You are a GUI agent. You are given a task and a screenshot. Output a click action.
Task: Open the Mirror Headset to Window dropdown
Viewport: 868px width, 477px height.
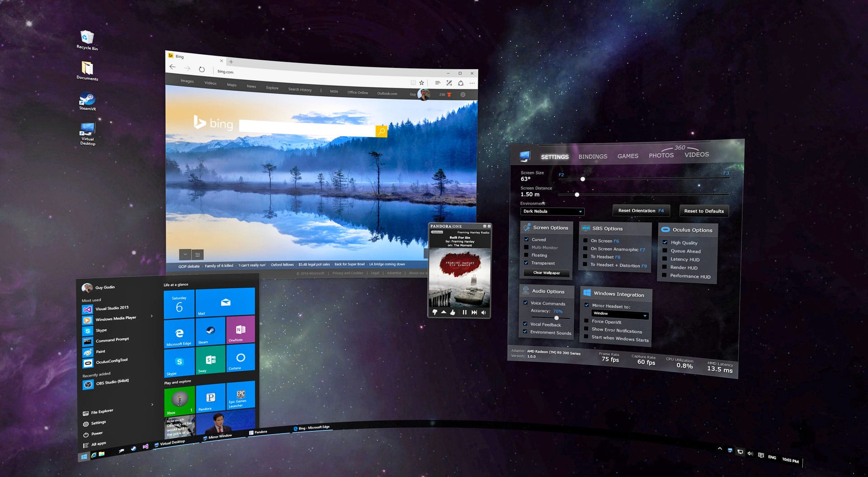[x=620, y=314]
